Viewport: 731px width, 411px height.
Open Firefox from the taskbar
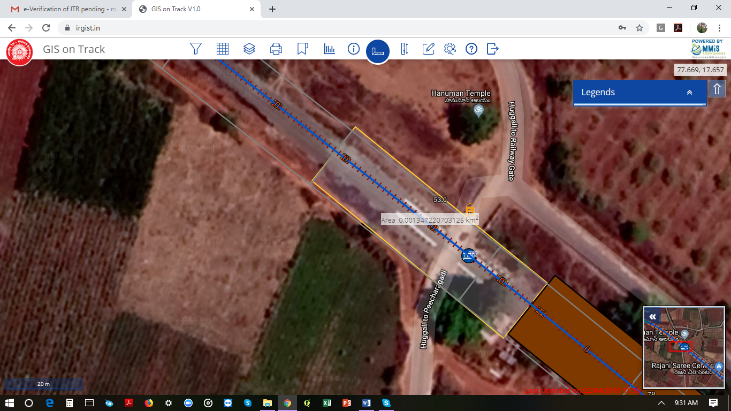pyautogui.click(x=149, y=403)
